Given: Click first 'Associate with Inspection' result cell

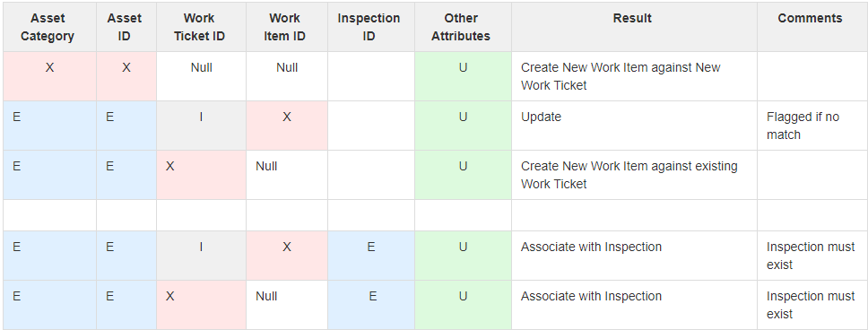Looking at the screenshot, I should pyautogui.click(x=634, y=256).
